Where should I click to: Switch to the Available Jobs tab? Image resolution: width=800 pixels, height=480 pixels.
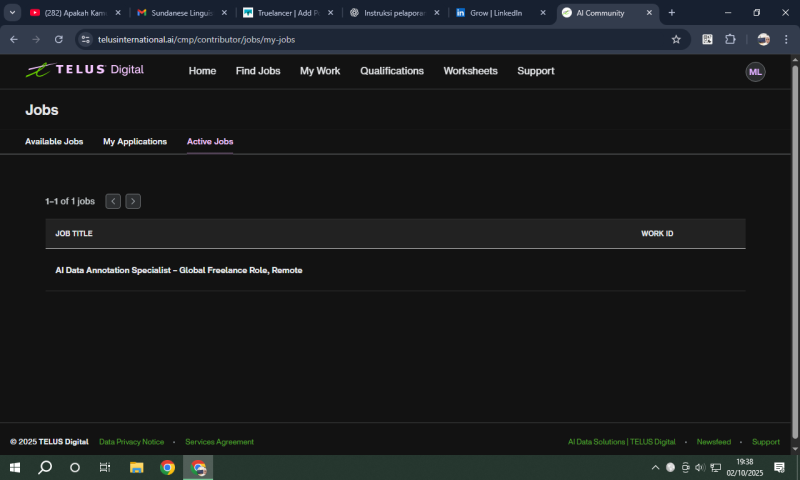(54, 142)
